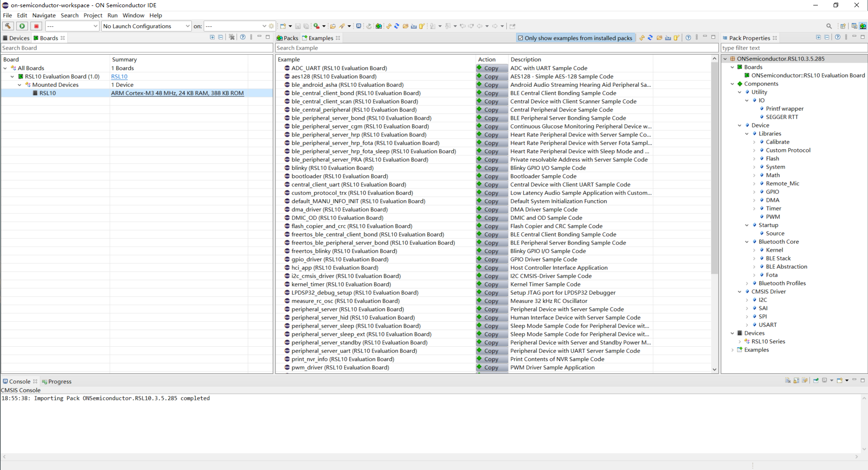Copy the blinky example
The height and width of the screenshot is (470, 868).
point(491,168)
